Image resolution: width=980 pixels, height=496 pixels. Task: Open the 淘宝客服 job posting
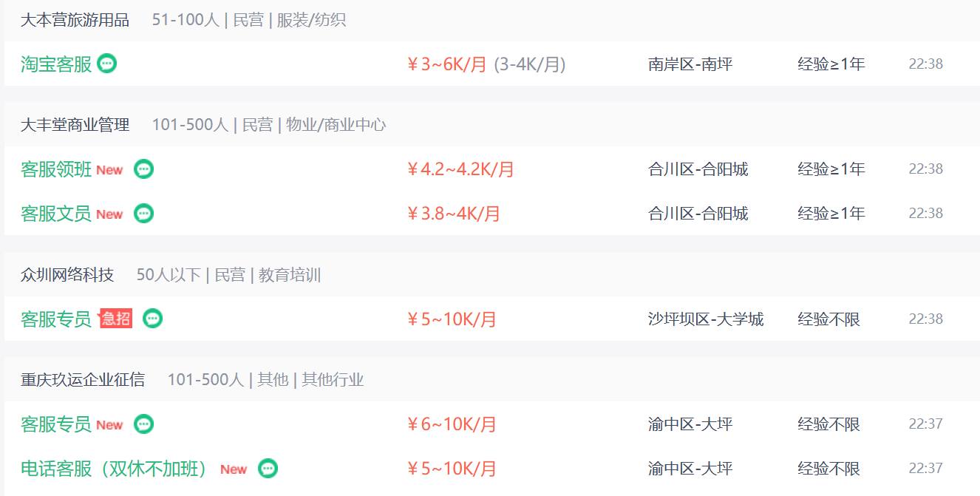click(x=56, y=64)
